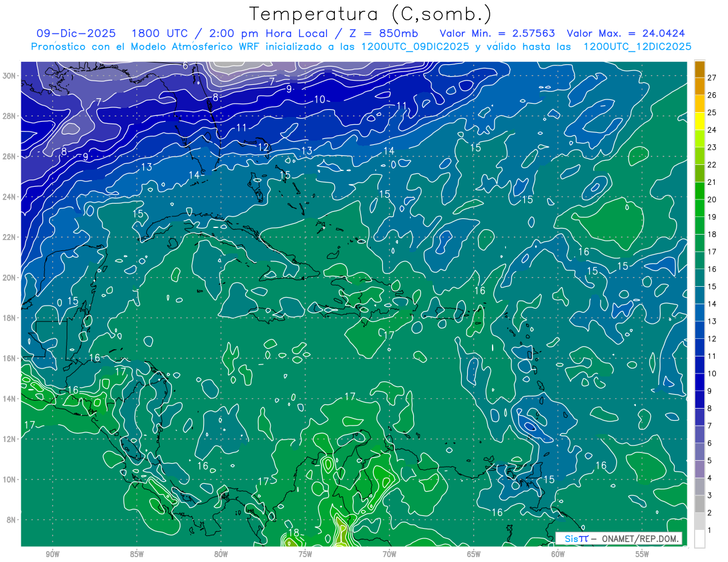Click the yellow legend swatch between 24 and 25
This screenshot has width=728, height=562.
[699, 121]
